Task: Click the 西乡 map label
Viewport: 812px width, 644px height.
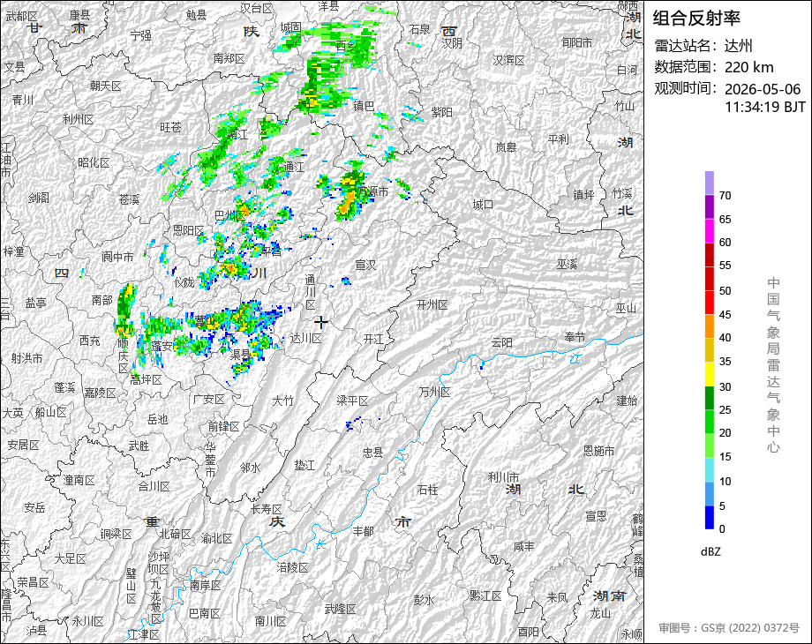Action: pos(346,46)
